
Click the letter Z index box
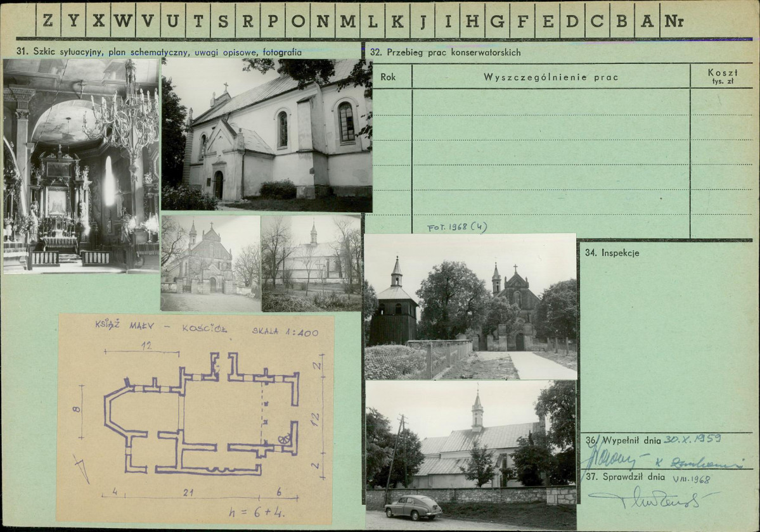(x=48, y=20)
